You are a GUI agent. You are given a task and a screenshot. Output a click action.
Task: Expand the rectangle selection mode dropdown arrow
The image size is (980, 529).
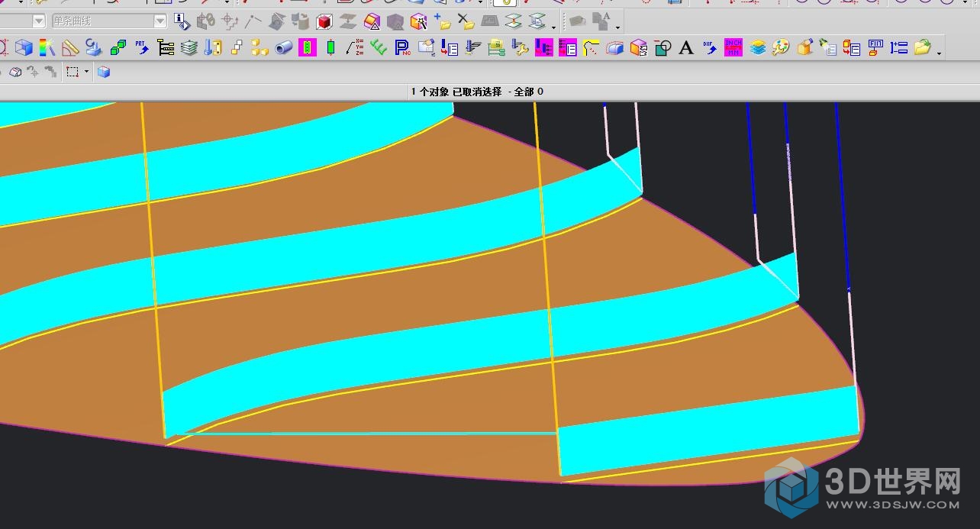tap(86, 72)
